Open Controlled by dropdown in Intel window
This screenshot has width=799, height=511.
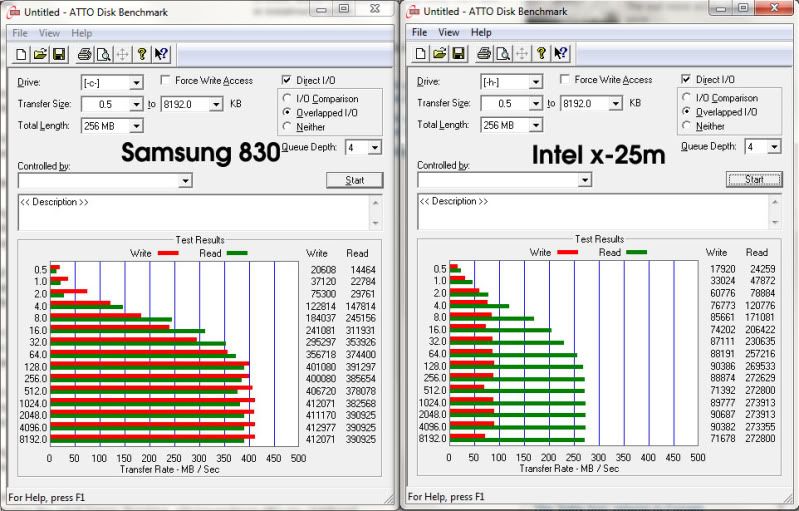(585, 179)
